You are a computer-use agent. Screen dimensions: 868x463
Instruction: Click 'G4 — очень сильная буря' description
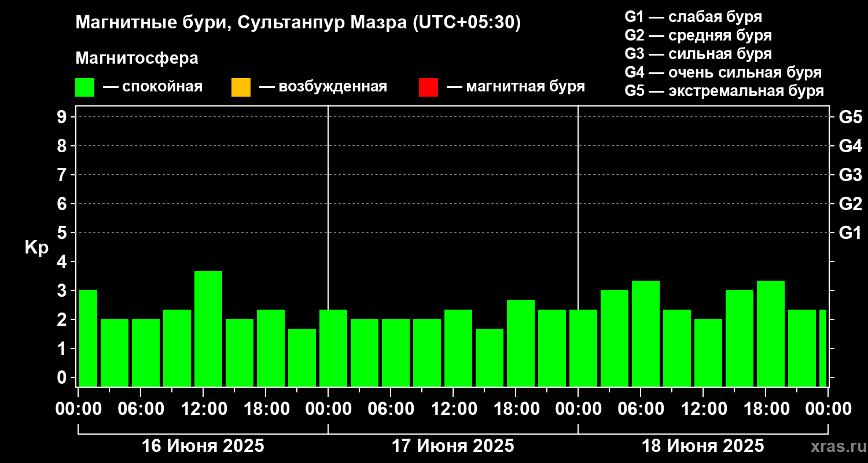tap(723, 72)
